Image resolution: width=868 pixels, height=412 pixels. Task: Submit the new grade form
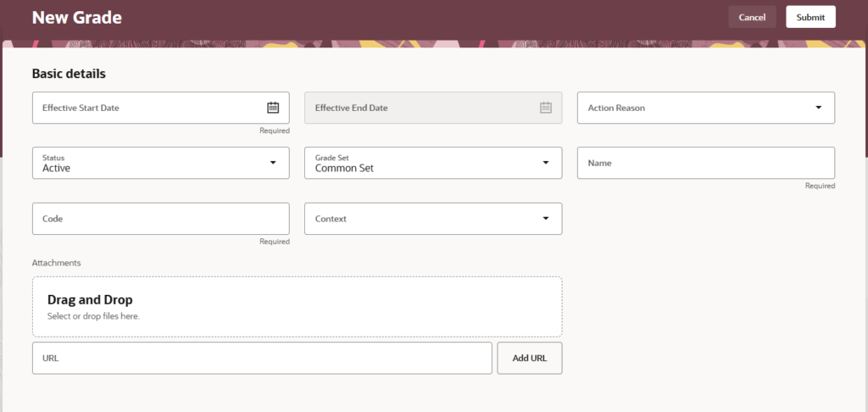[x=810, y=17]
